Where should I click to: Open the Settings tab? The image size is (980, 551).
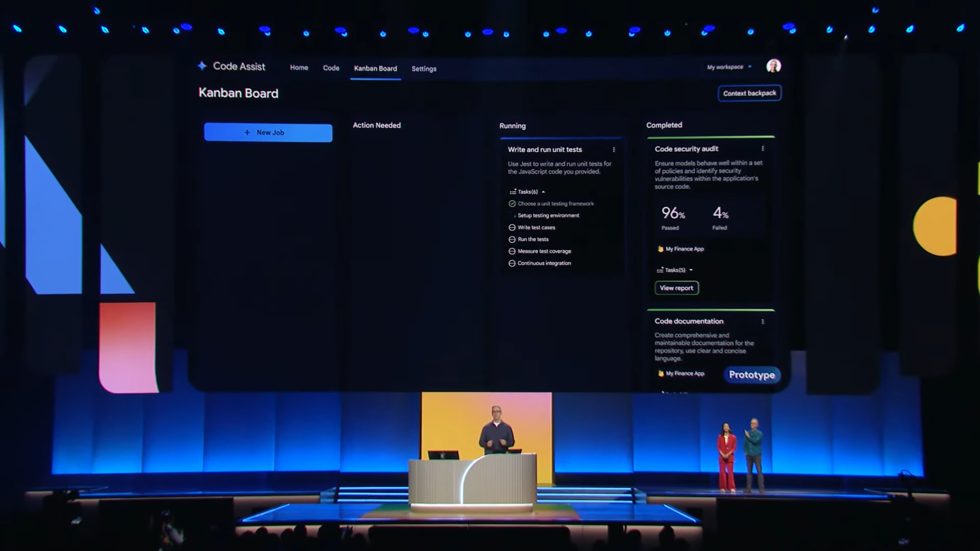(424, 69)
